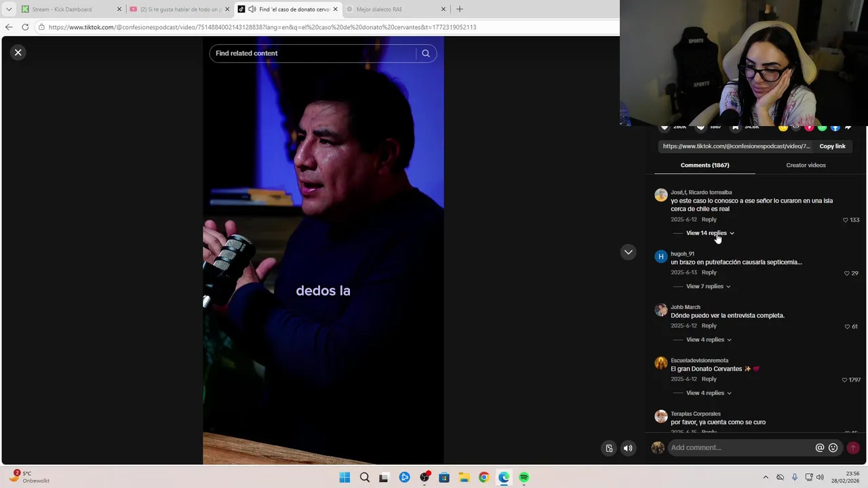Open Windows Start menu
Image resolution: width=868 pixels, height=488 pixels.
click(344, 478)
